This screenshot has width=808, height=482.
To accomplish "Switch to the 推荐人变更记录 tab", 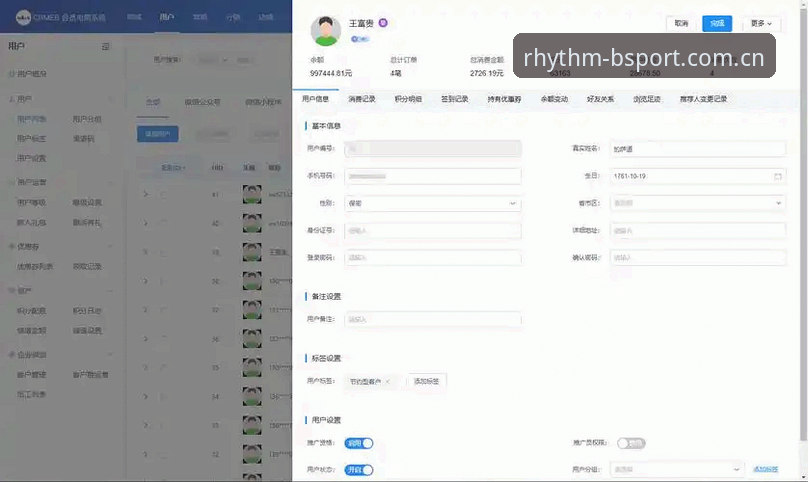I will coord(703,99).
